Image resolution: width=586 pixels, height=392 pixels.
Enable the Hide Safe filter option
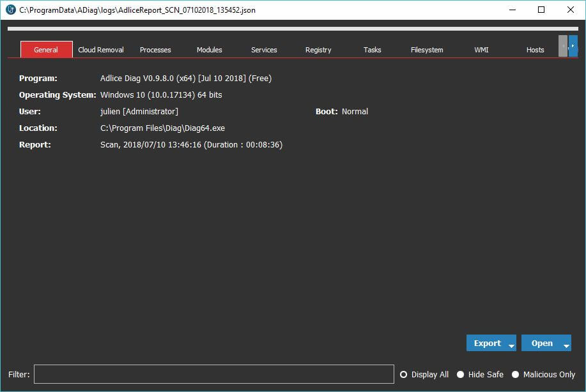click(x=460, y=375)
